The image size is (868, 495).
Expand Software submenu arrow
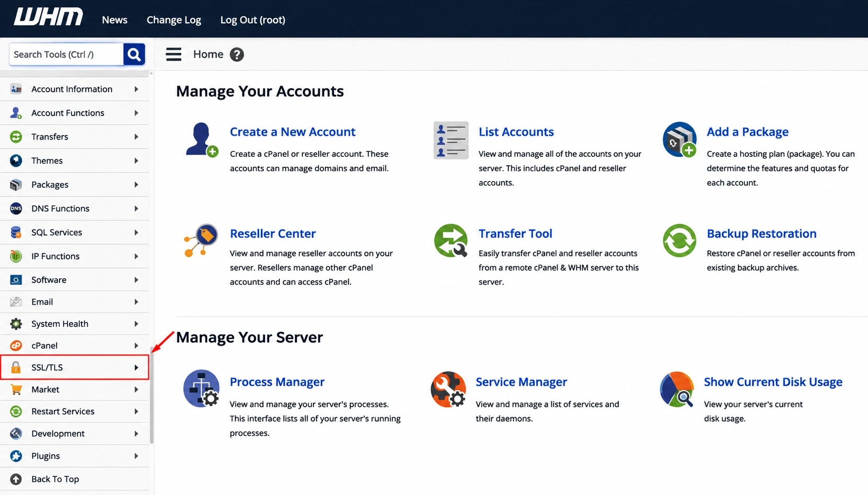click(136, 280)
